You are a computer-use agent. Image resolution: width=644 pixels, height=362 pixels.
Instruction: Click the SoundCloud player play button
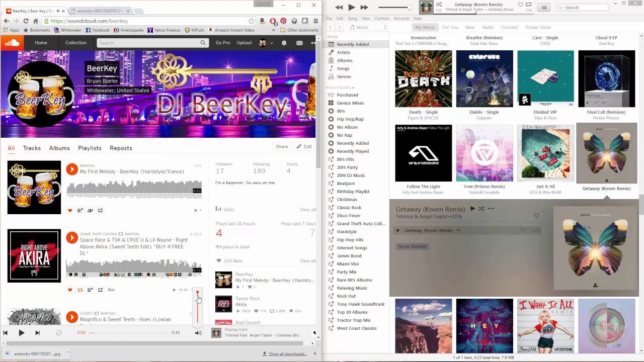click(x=21, y=333)
